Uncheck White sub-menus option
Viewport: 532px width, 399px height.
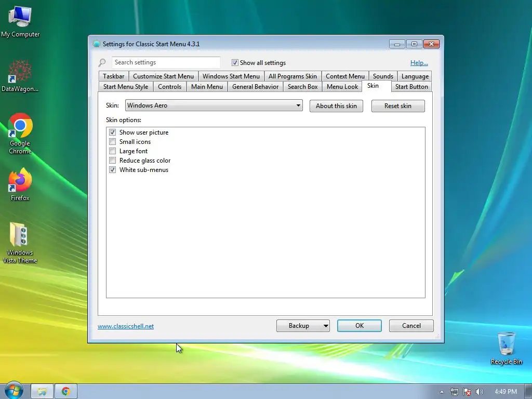(x=112, y=170)
